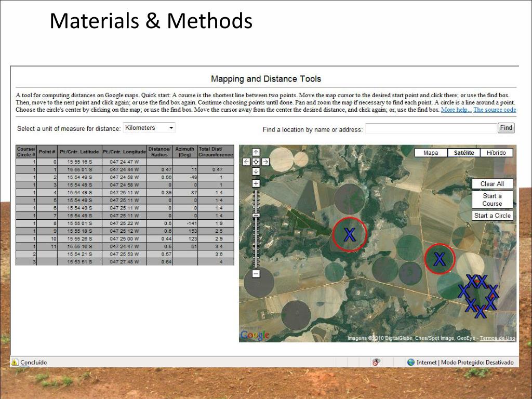532x399 pixels.
Task: Click the Point # column header
Action: (47, 152)
